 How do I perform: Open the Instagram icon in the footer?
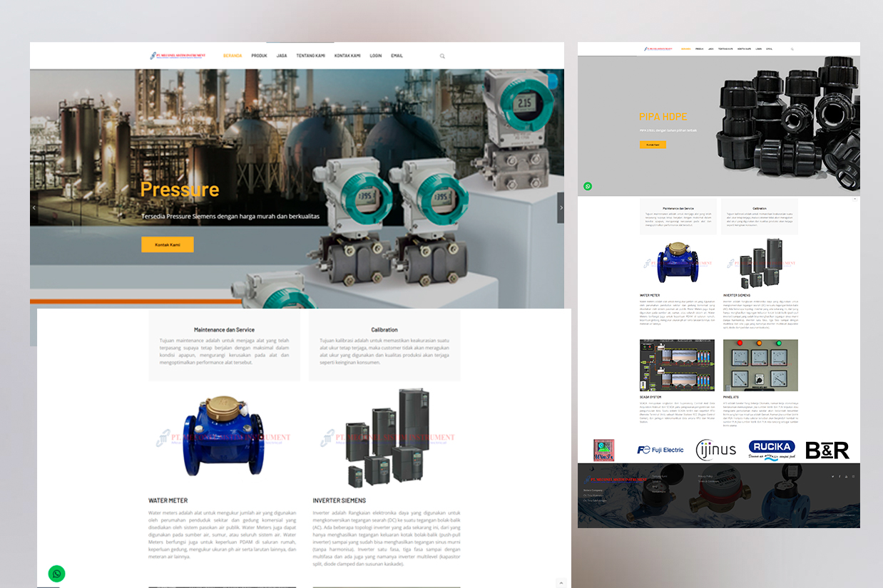(853, 476)
